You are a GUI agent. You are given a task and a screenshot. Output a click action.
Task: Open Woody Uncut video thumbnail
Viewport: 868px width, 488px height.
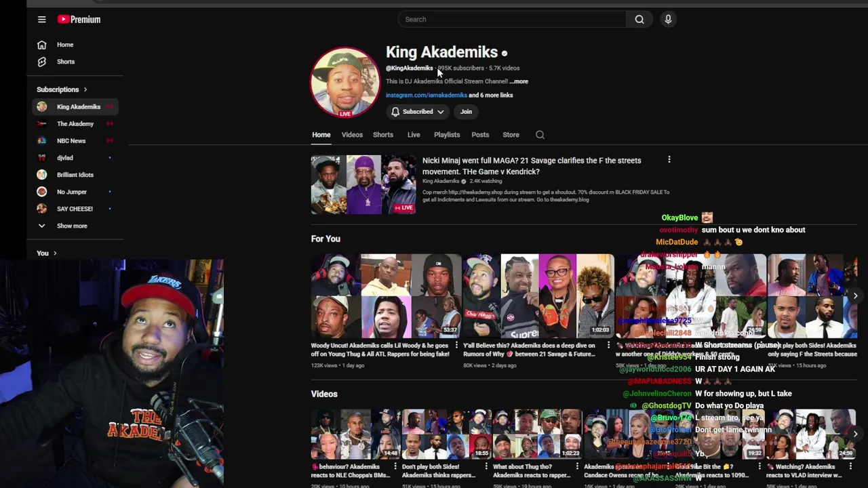click(x=386, y=296)
